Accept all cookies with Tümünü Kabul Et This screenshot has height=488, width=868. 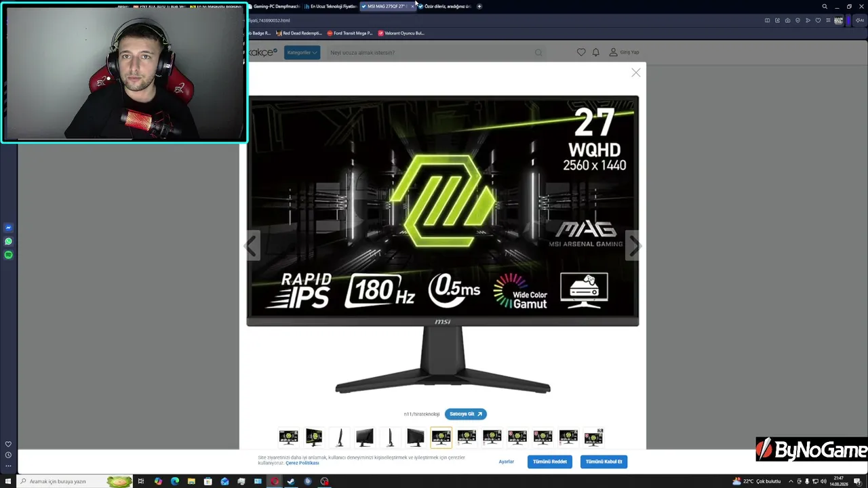[x=604, y=462]
